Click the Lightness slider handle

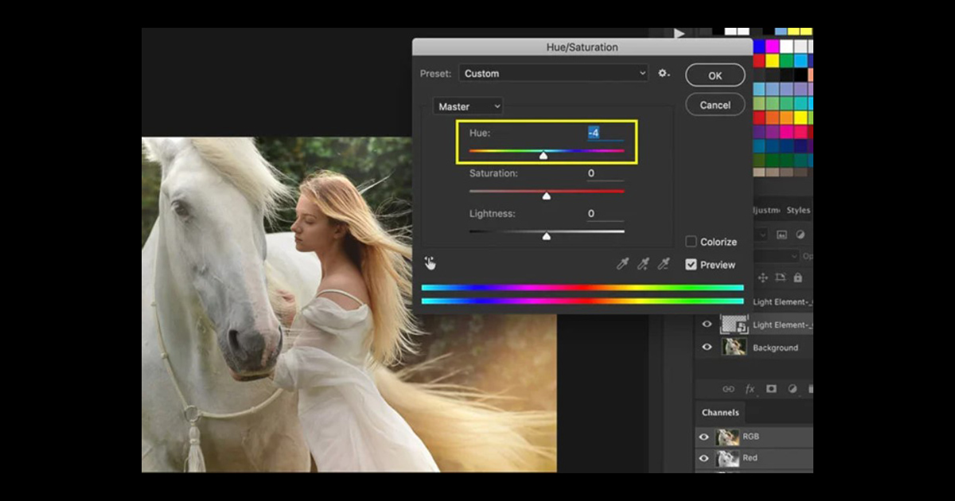546,236
